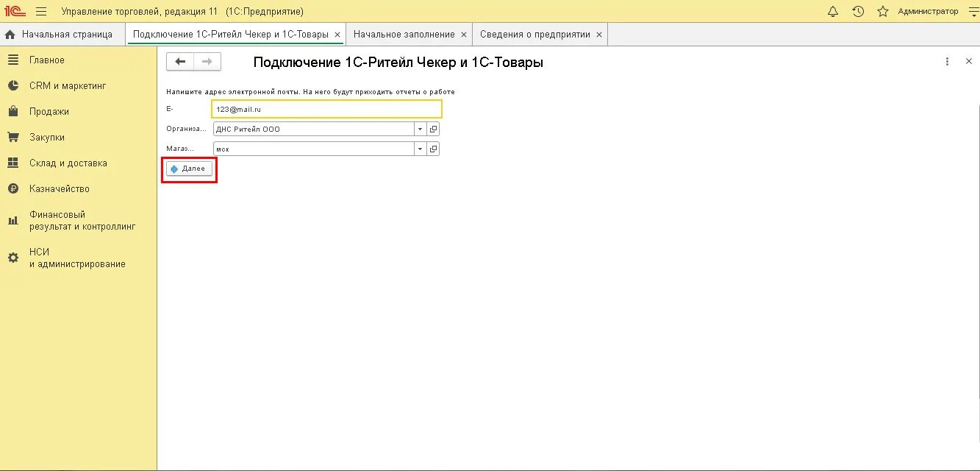Click the Казначейство ruble coin icon

point(12,188)
